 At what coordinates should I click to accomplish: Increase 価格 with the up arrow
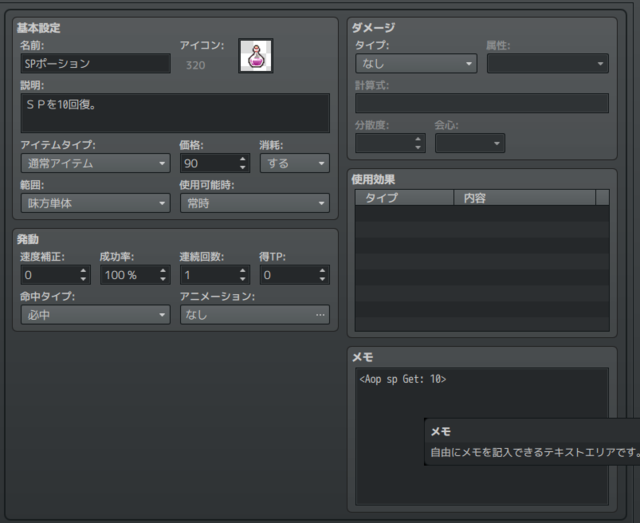click(x=243, y=159)
